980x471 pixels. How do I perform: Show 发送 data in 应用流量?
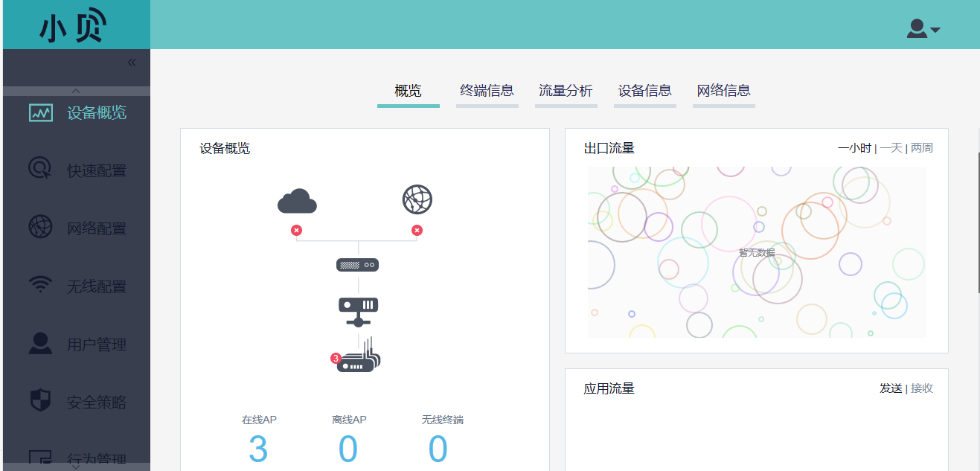(x=891, y=388)
